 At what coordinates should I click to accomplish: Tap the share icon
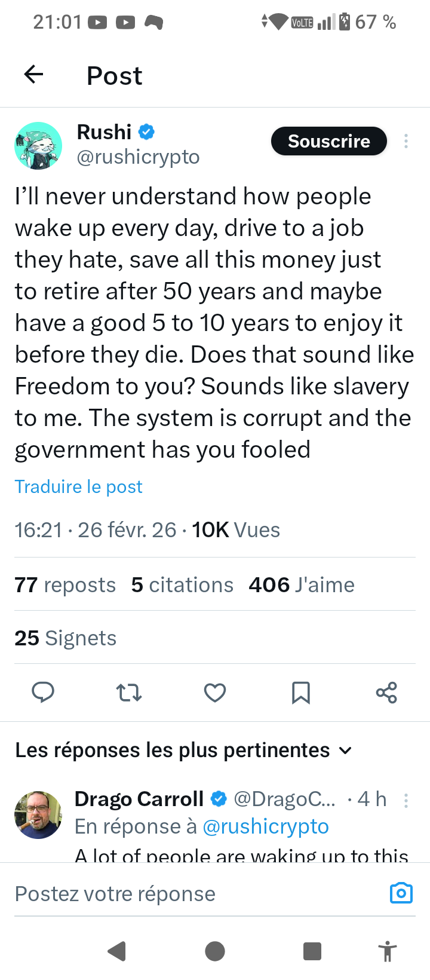coord(386,692)
